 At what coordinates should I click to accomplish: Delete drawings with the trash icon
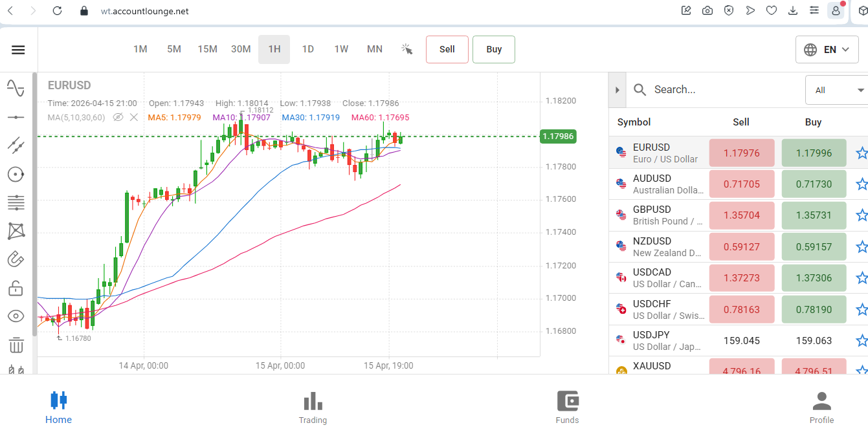tap(16, 345)
